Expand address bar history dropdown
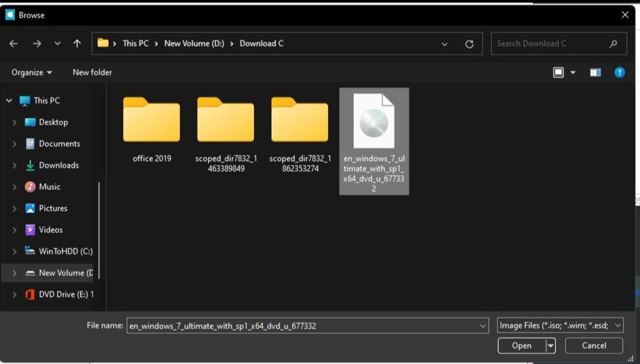Image resolution: width=640 pixels, height=364 pixels. coord(444,44)
